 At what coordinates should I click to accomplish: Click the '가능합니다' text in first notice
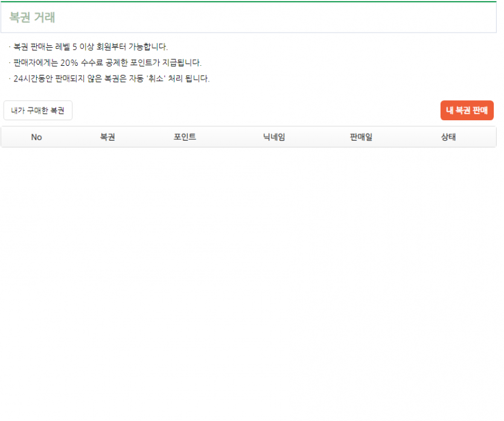tap(148, 47)
